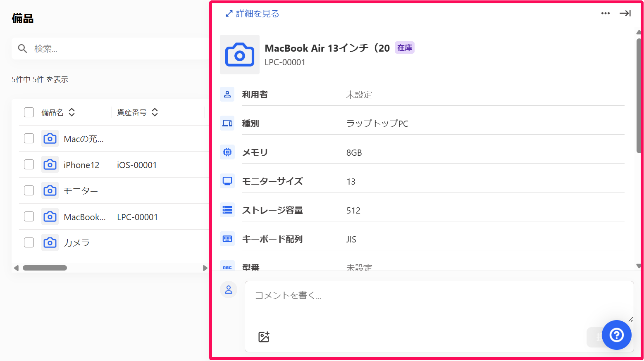Click asset number LPC-00001 in the table
644x361 pixels.
[x=137, y=217]
